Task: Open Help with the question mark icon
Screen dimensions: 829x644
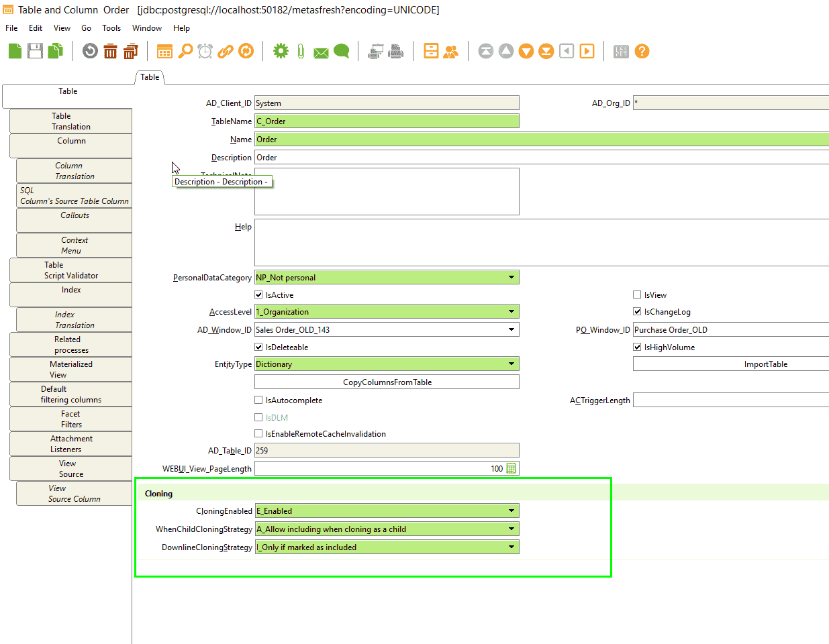Action: 642,51
